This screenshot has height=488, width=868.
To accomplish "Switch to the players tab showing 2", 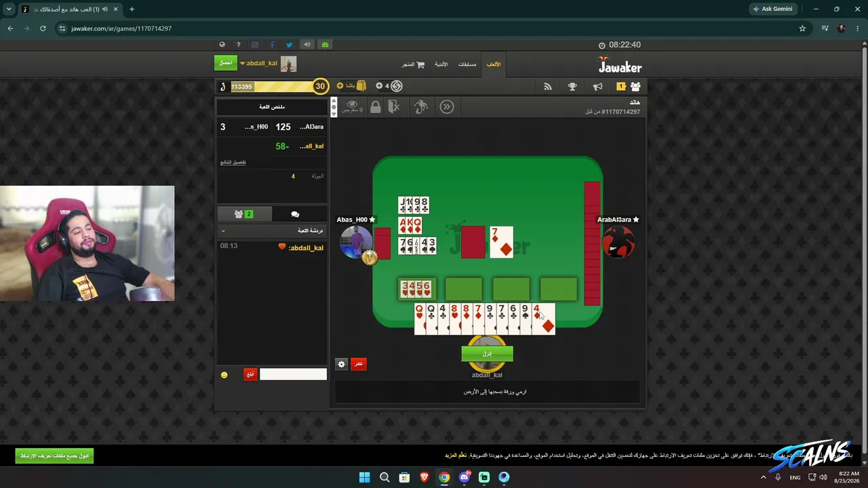I will click(x=243, y=214).
